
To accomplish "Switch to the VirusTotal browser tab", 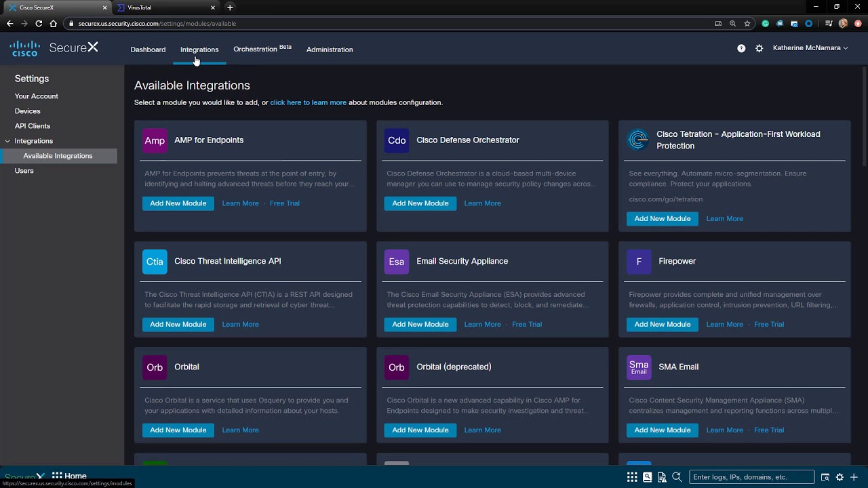I will tap(165, 7).
